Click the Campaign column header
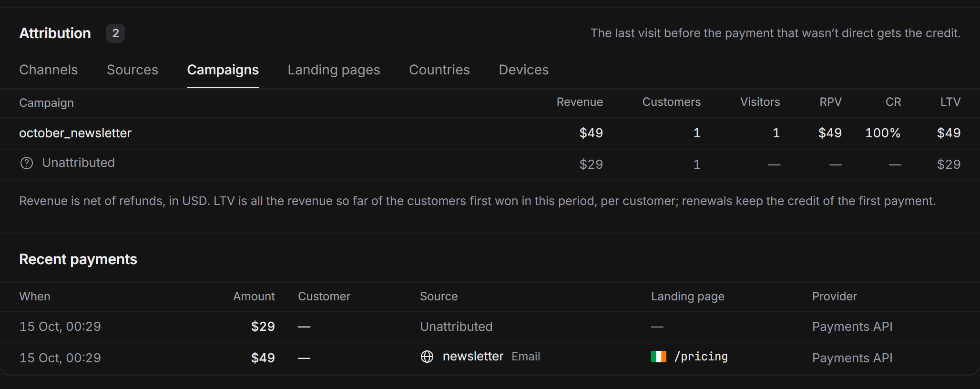This screenshot has height=389, width=980. point(46,103)
